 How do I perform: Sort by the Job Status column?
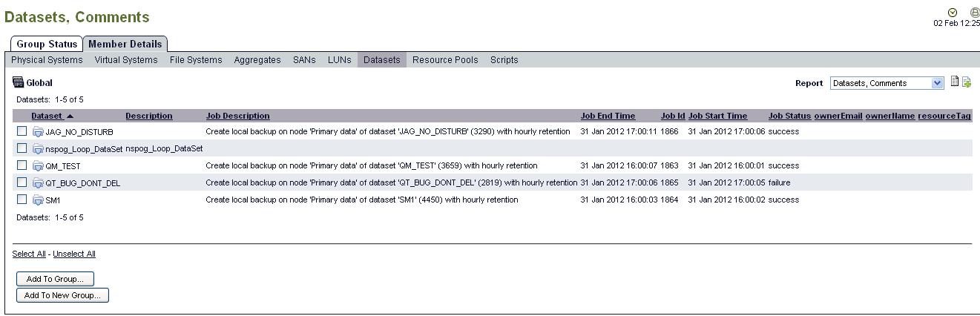pyautogui.click(x=790, y=116)
